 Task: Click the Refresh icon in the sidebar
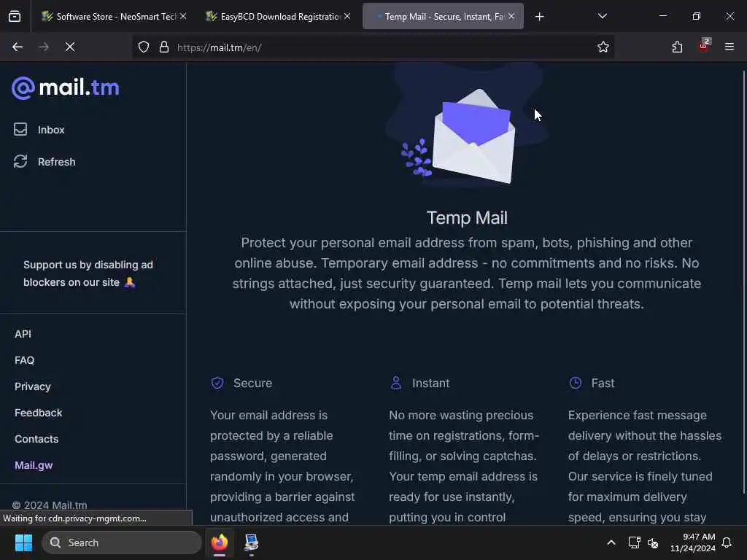pyautogui.click(x=20, y=161)
